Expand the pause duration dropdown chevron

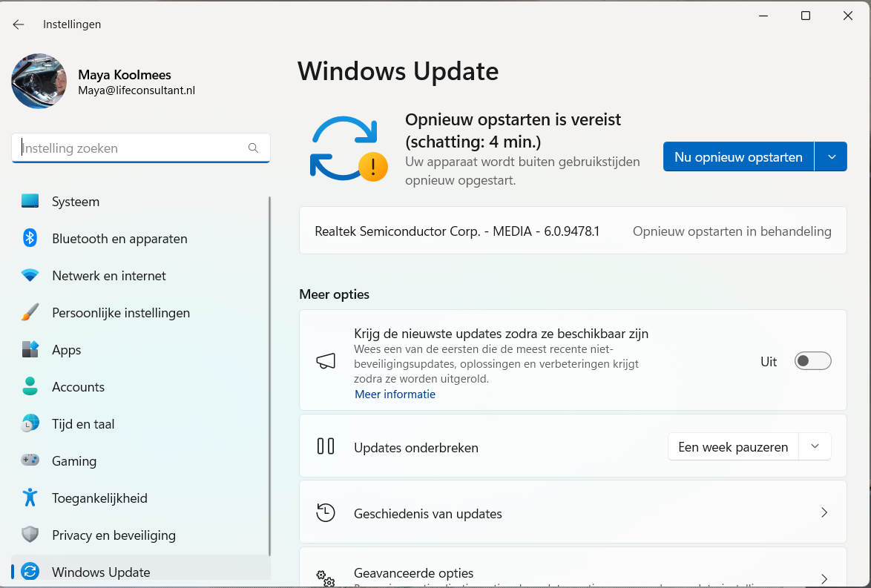click(815, 446)
